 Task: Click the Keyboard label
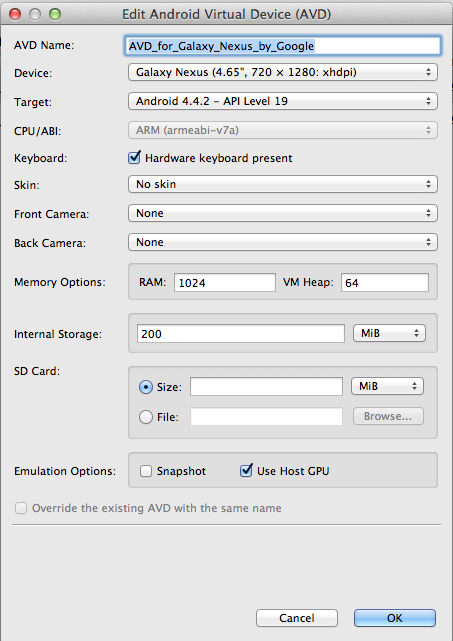pos(40,158)
